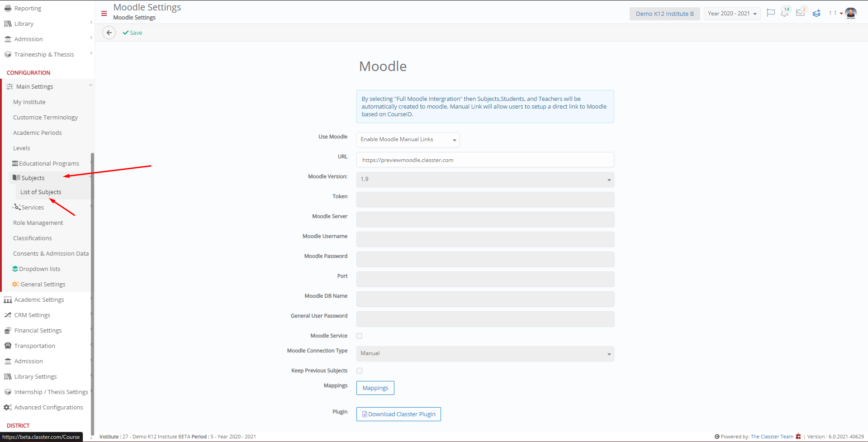This screenshot has height=442, width=868.
Task: Click the Moodle Password field
Action: point(485,259)
